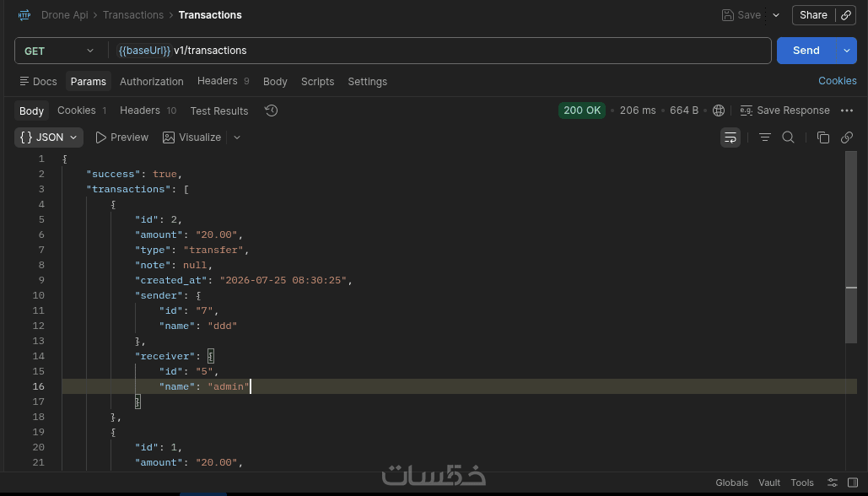Image resolution: width=868 pixels, height=496 pixels.
Task: Open request Headers tab with 9 count
Action: [223, 81]
